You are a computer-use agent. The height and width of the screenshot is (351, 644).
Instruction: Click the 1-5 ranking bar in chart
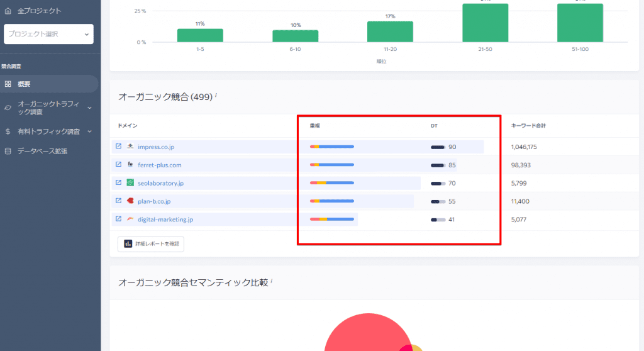200,35
